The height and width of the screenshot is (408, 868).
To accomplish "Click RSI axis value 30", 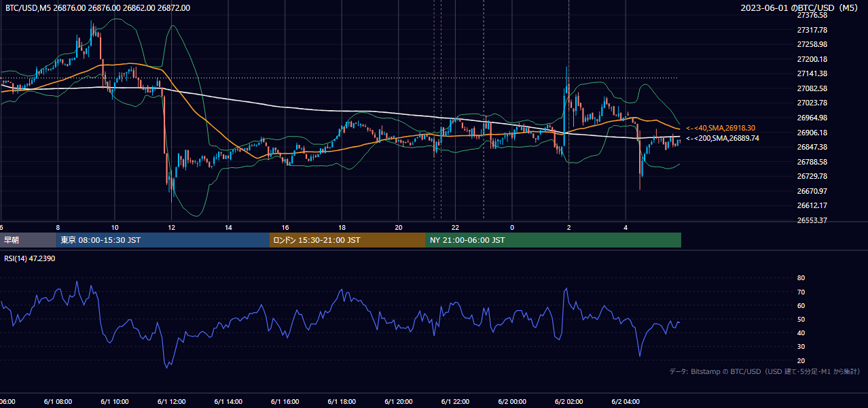I will pyautogui.click(x=801, y=347).
